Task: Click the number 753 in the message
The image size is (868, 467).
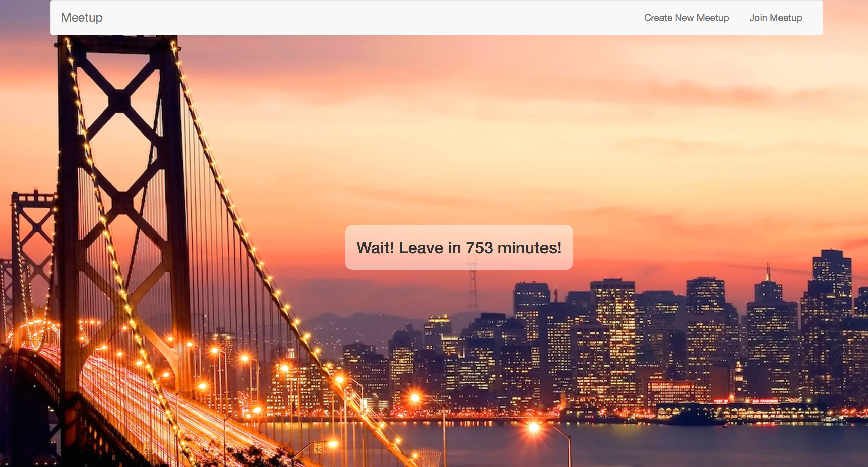Action: click(x=479, y=248)
